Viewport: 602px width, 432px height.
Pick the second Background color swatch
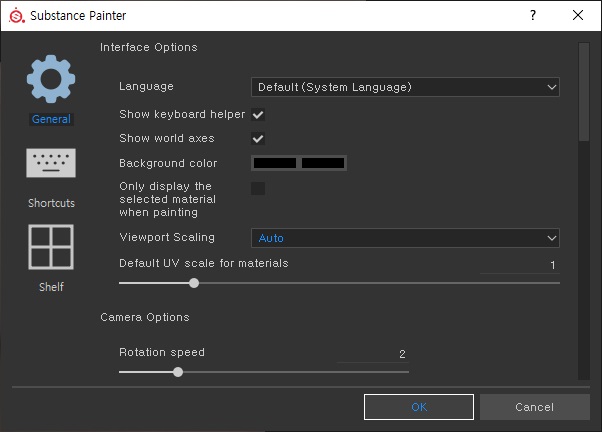coord(323,163)
